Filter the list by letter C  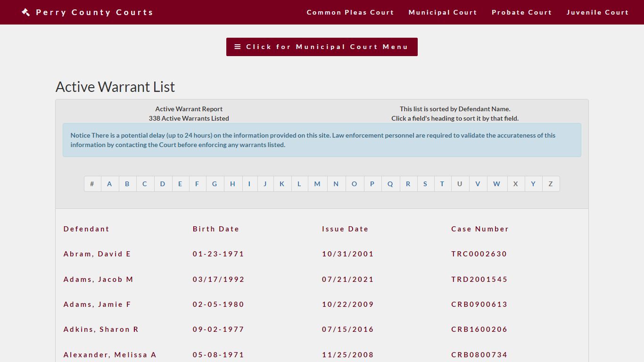(145, 184)
